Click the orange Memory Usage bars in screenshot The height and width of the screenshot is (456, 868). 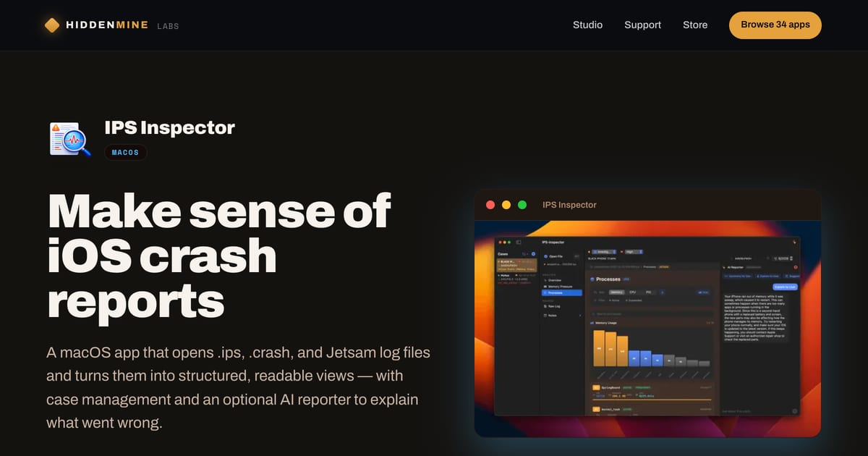pyautogui.click(x=611, y=349)
